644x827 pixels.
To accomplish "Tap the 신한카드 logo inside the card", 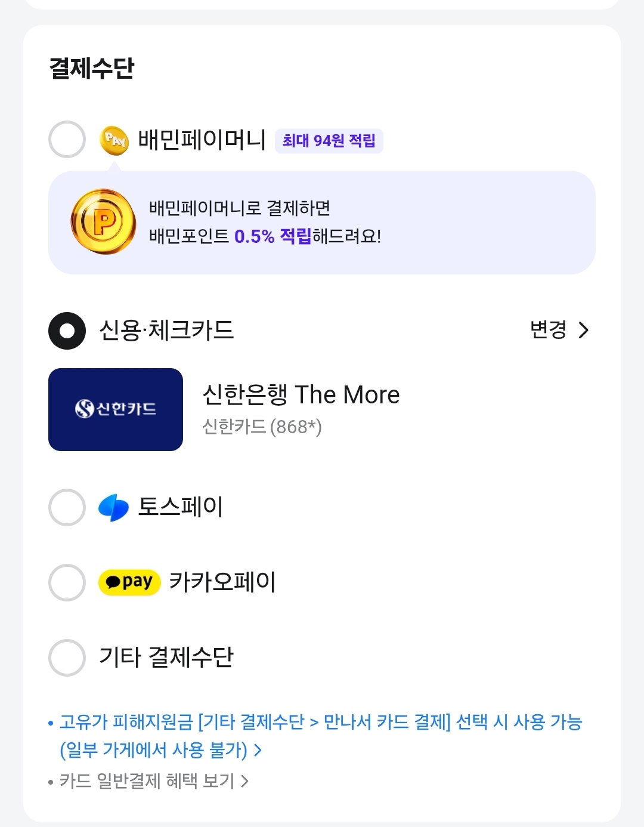I will (x=116, y=409).
